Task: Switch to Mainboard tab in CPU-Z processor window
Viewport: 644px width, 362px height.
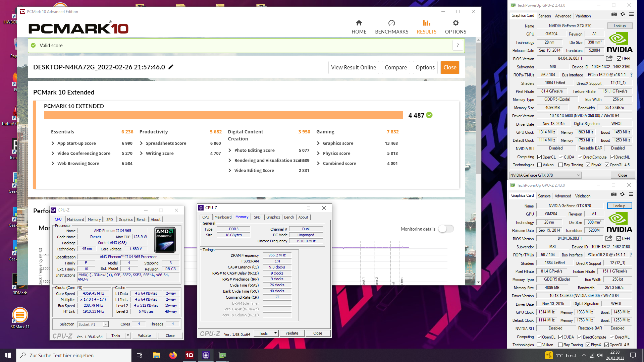Action: click(75, 220)
